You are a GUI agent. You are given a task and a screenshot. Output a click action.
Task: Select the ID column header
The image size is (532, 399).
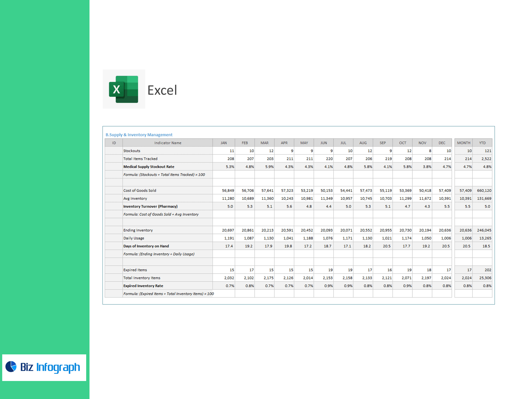pos(114,143)
